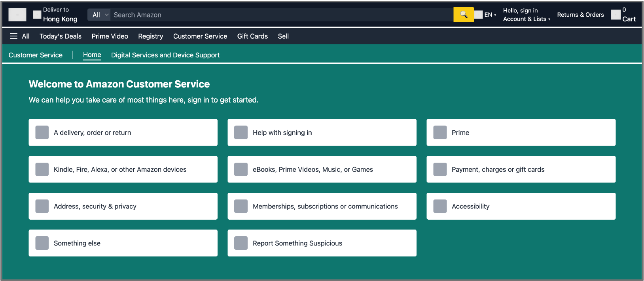The image size is (644, 281).
Task: Open Today's Deals in the nav bar
Action: click(x=61, y=36)
